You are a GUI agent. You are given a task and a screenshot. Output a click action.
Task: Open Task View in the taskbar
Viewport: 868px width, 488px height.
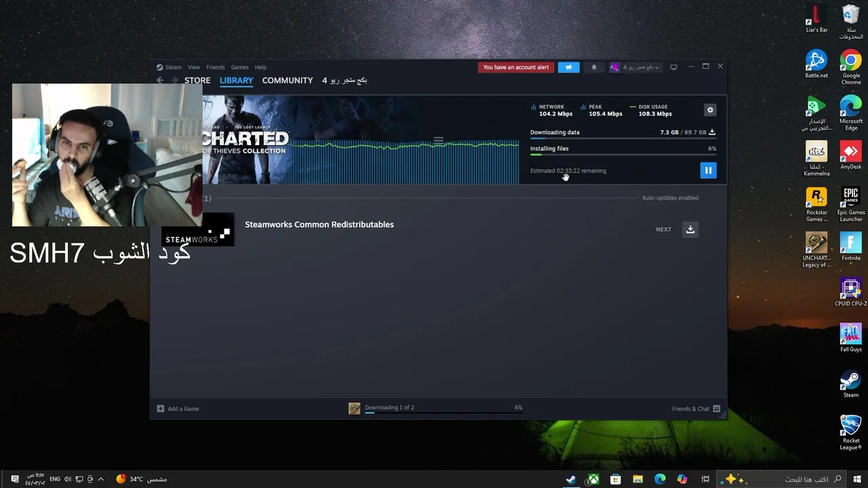point(705,479)
